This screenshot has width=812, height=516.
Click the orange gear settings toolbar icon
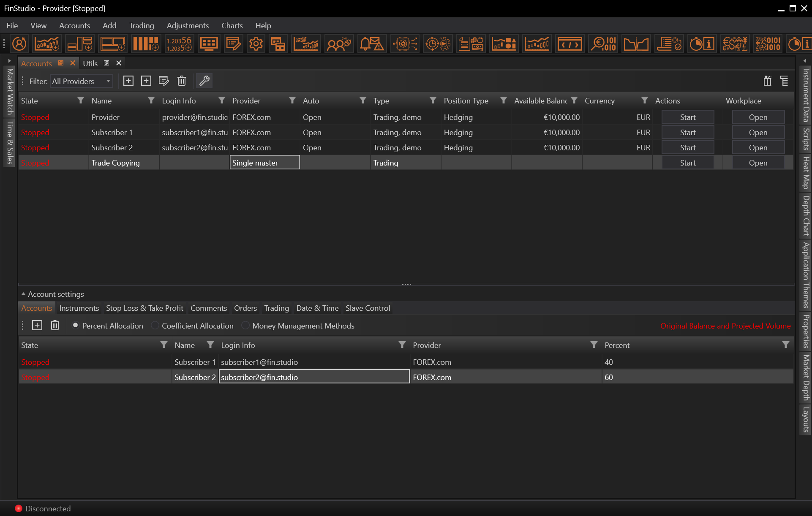pos(256,44)
